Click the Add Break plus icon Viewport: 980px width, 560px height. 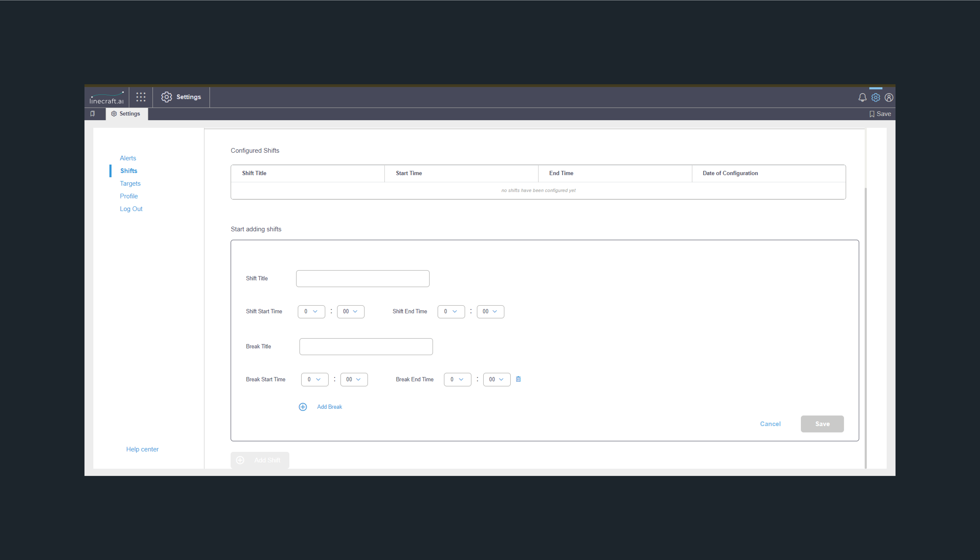point(303,407)
